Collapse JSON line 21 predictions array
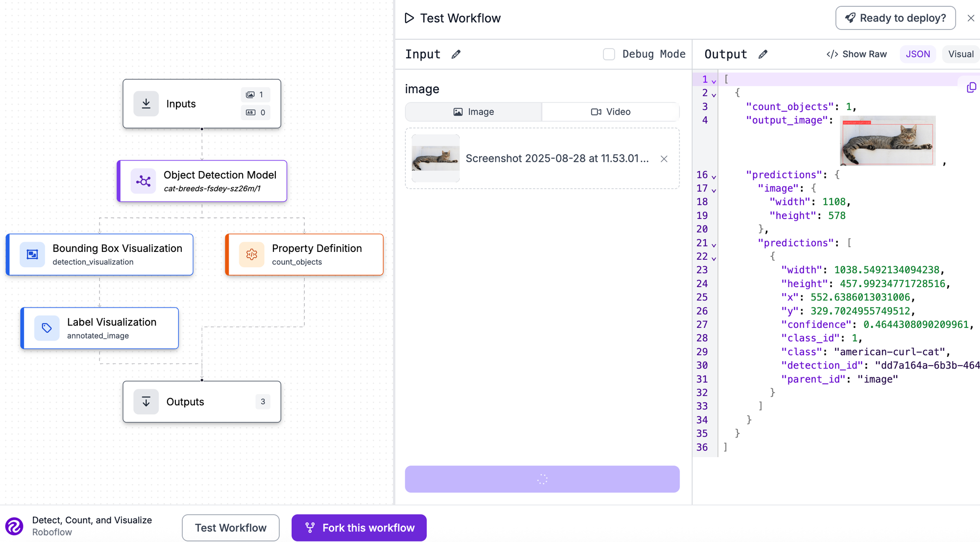Image resolution: width=980 pixels, height=542 pixels. click(714, 245)
